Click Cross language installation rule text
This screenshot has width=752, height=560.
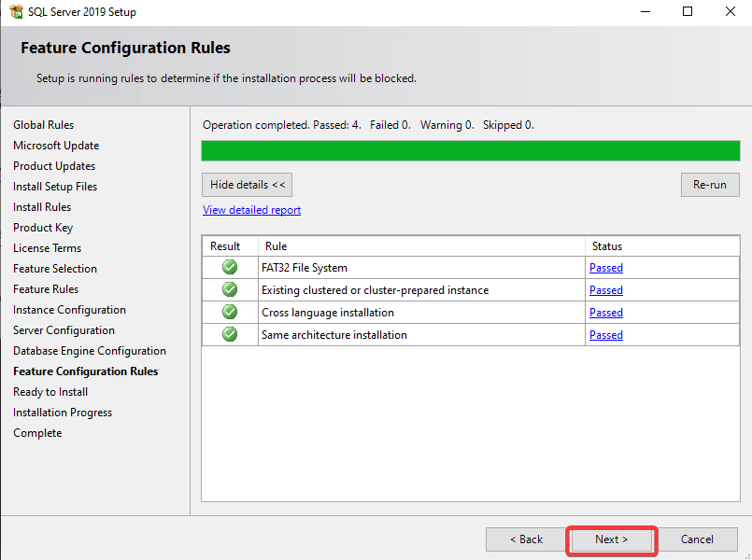328,313
